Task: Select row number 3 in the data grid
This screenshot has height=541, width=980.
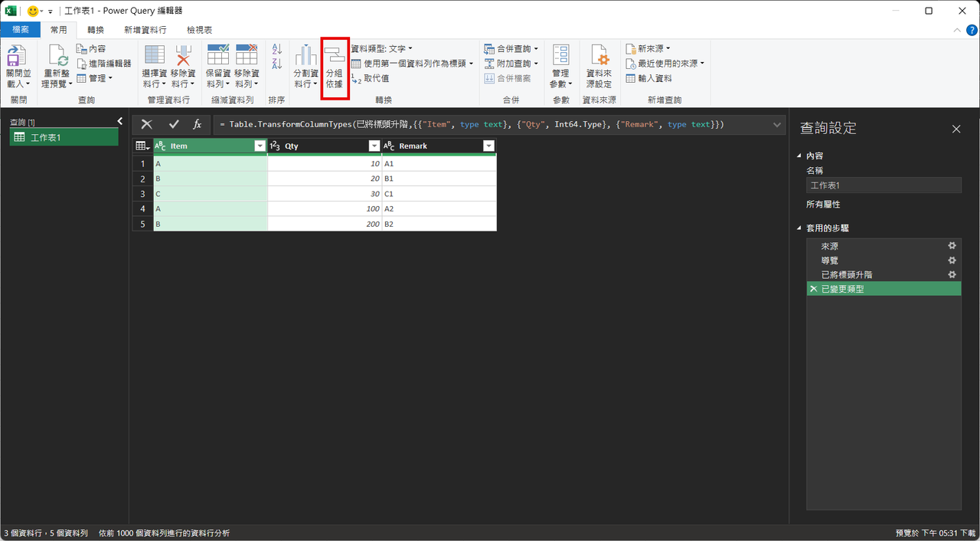Action: tap(142, 194)
